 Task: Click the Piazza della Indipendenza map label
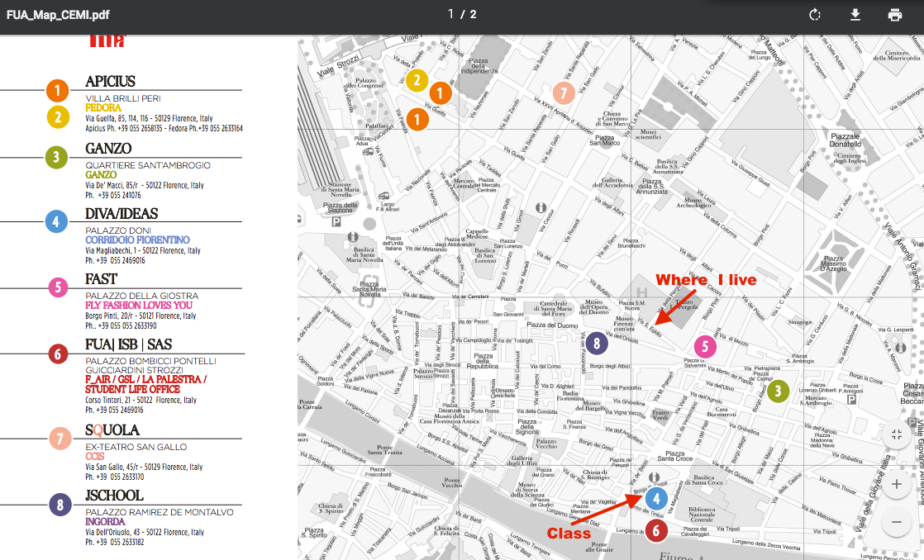click(x=479, y=65)
